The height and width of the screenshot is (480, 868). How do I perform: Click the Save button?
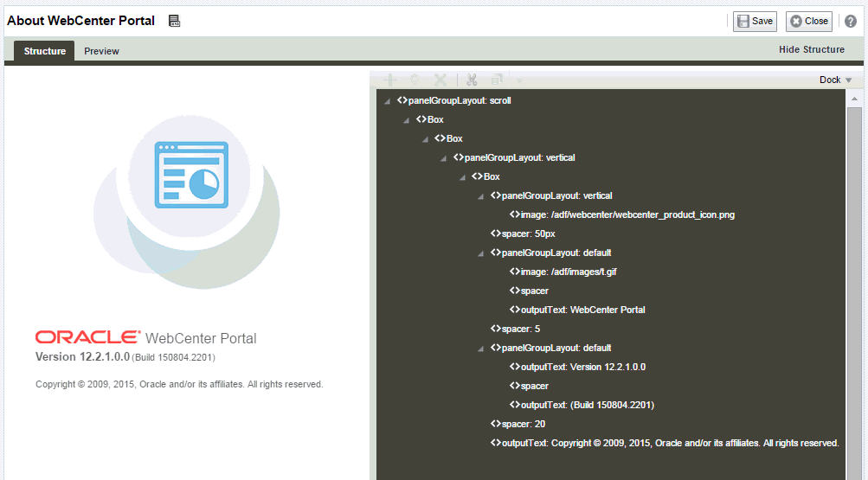(x=755, y=21)
